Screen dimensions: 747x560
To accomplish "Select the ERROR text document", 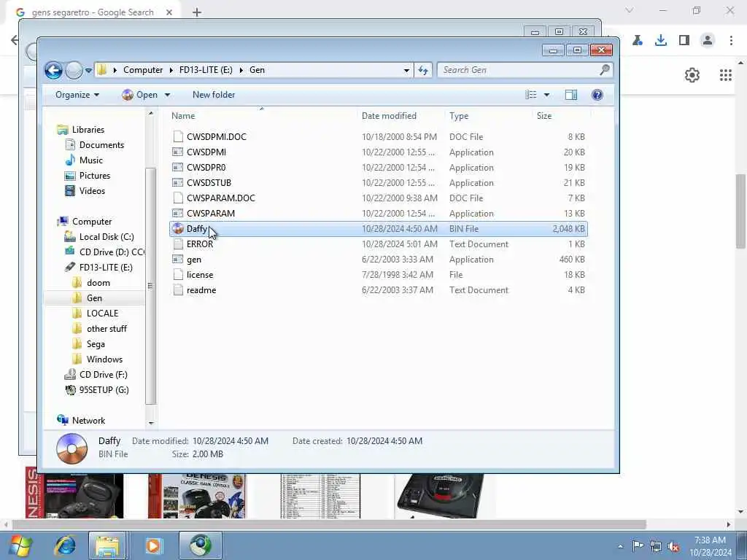I will tap(379, 244).
